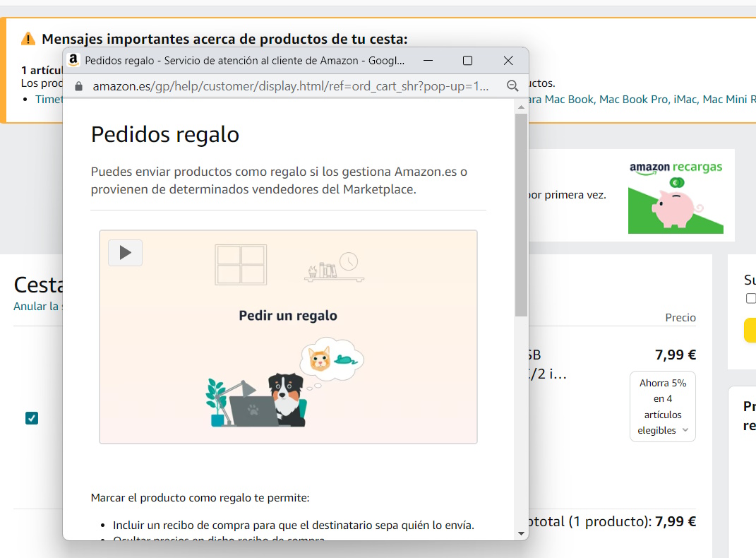Play the 'Pedir un regalo' video
The height and width of the screenshot is (558, 756).
pyautogui.click(x=126, y=253)
